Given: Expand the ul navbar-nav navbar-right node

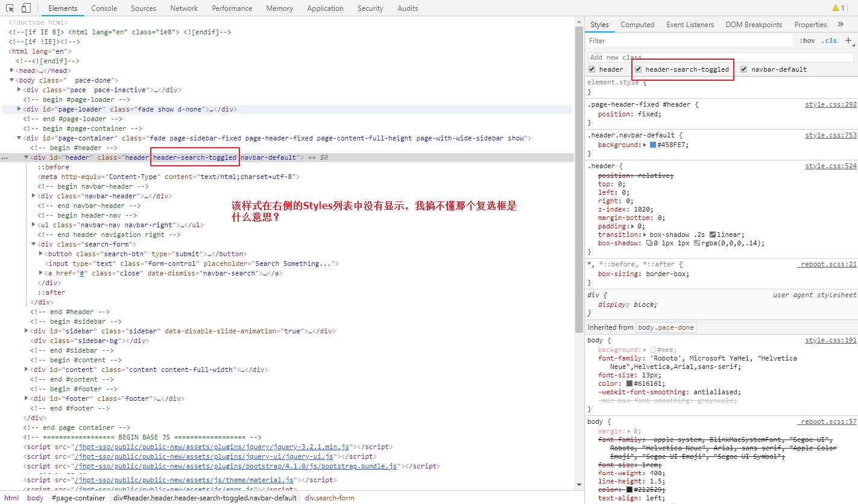Looking at the screenshot, I should click(x=34, y=225).
